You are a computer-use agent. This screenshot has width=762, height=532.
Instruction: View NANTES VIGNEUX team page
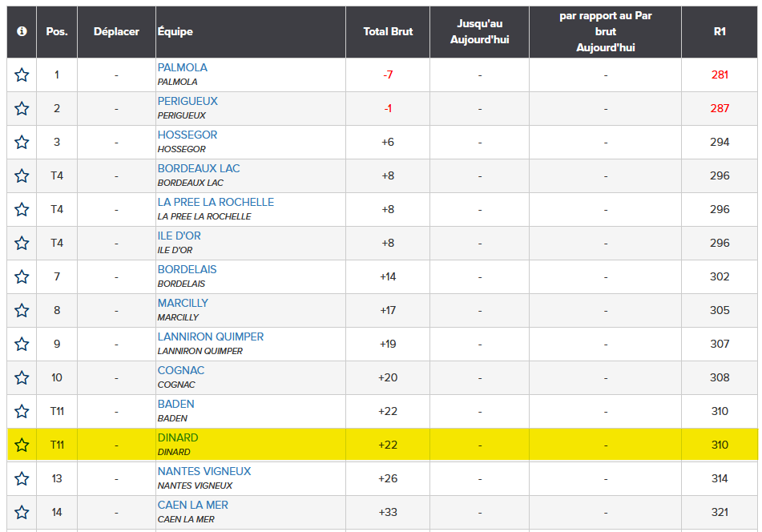204,471
